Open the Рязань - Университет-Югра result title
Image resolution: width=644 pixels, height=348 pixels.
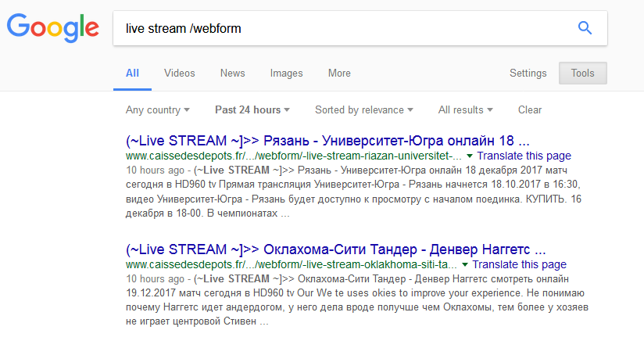tap(327, 141)
